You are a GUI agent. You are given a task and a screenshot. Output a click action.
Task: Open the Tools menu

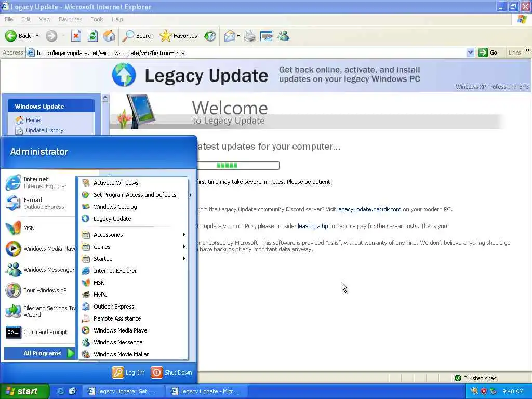(x=97, y=19)
